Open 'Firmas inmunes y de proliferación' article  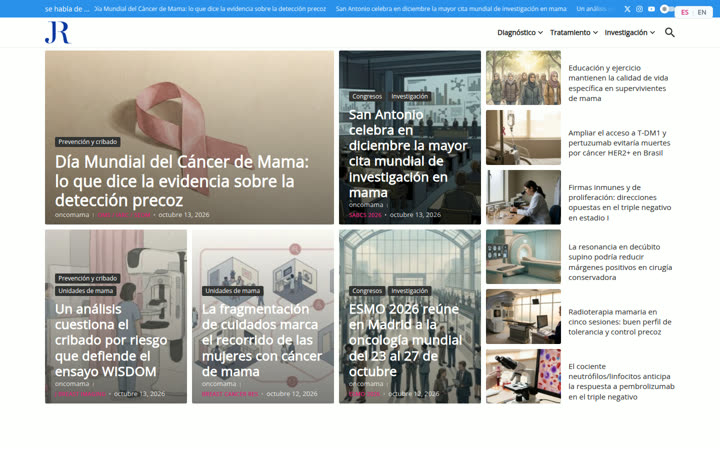pyautogui.click(x=619, y=202)
